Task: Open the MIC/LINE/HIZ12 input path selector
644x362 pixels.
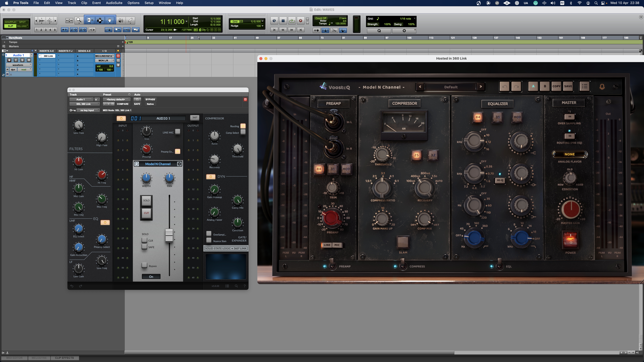Action: coord(105,56)
